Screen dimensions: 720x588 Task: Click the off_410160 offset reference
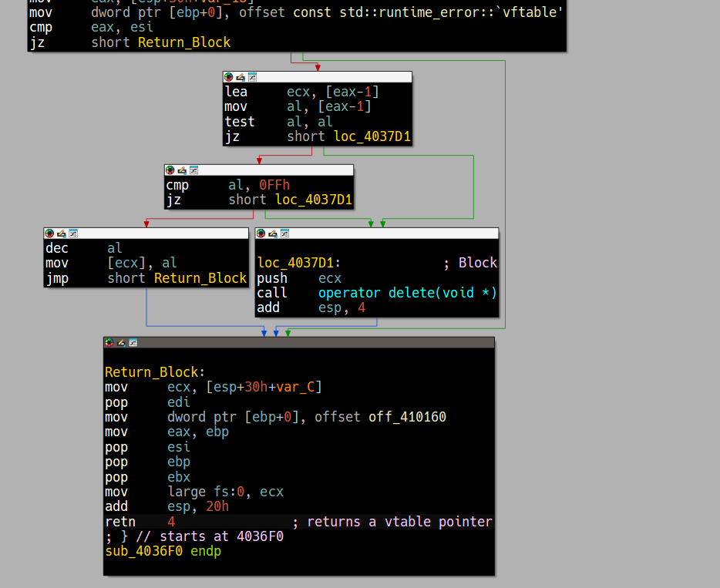(x=407, y=417)
